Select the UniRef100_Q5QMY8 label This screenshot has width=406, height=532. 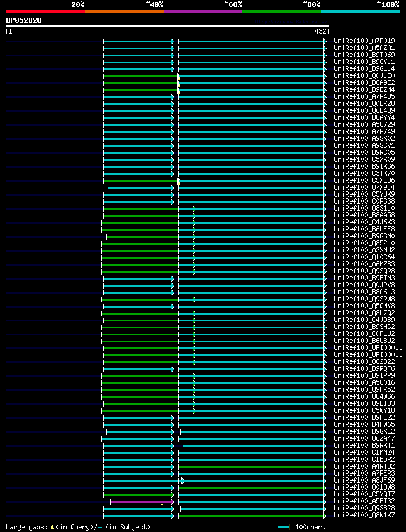coord(364,306)
